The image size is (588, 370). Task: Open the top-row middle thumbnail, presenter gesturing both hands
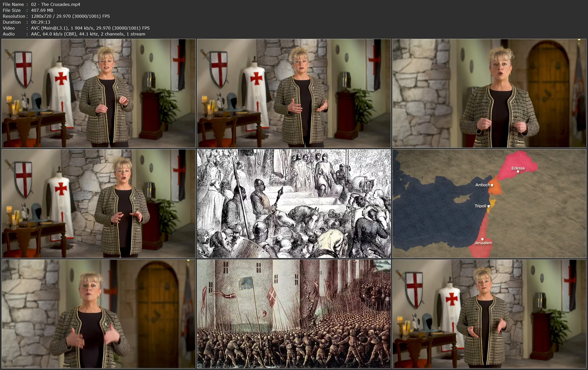(294, 93)
